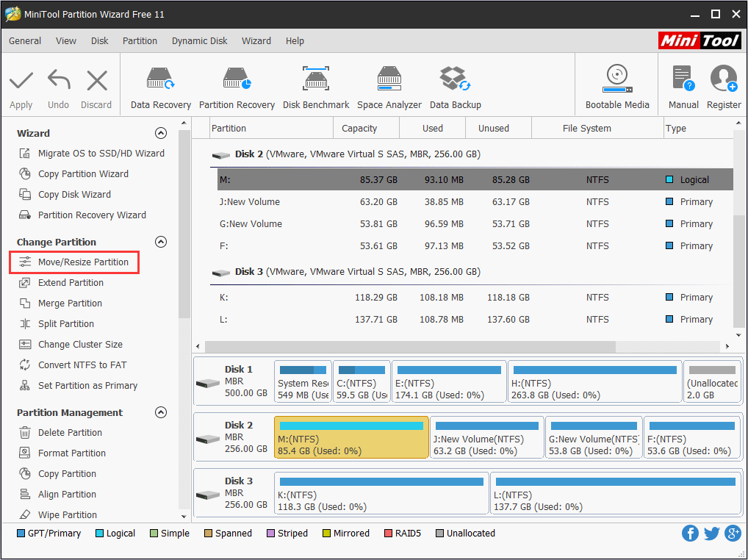Open the Twitter share icon
Screen dimensions: 748x560
(x=711, y=534)
